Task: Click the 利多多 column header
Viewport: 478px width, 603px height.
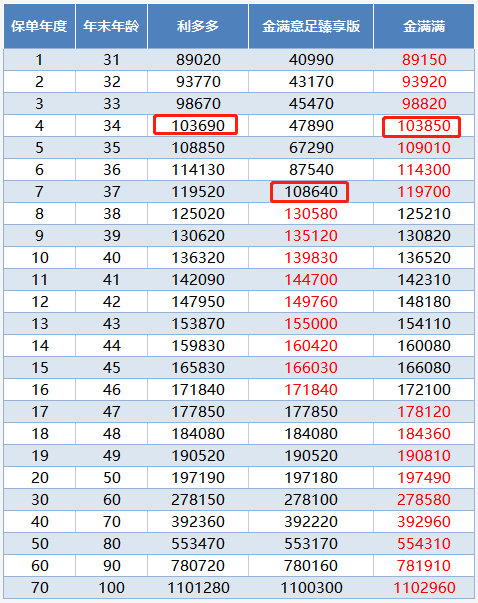Action: 198,27
